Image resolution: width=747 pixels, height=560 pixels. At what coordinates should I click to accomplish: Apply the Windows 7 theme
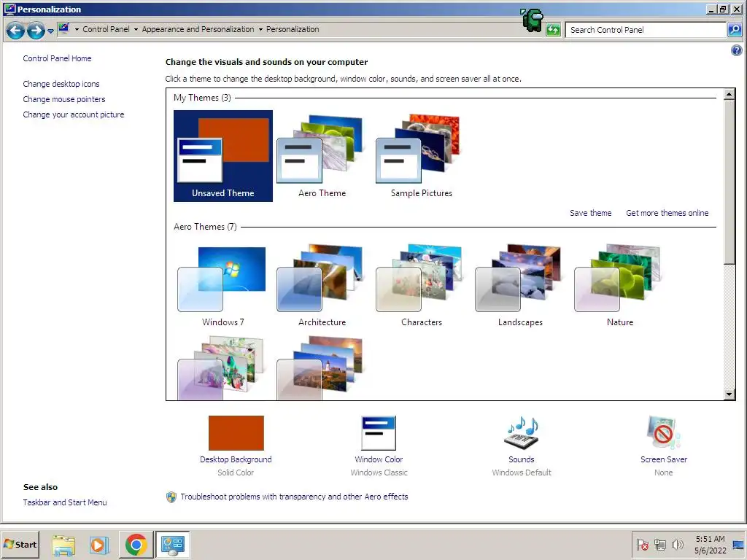(x=223, y=285)
